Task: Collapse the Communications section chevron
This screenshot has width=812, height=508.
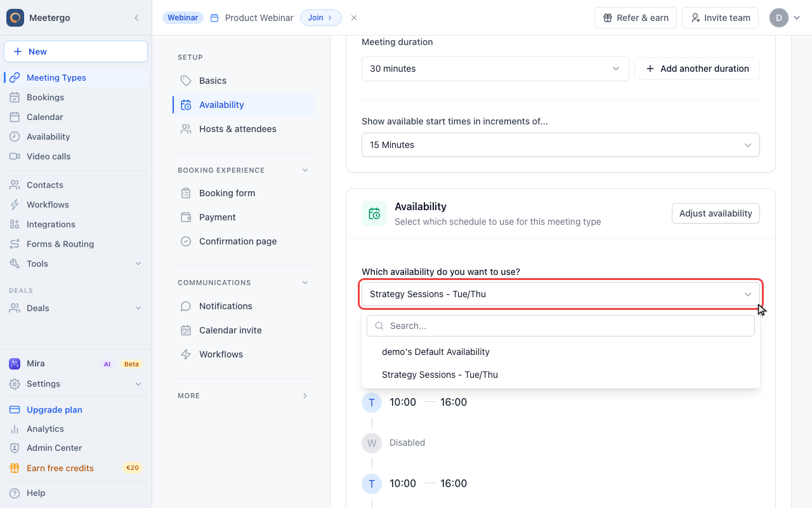Action: click(x=305, y=283)
